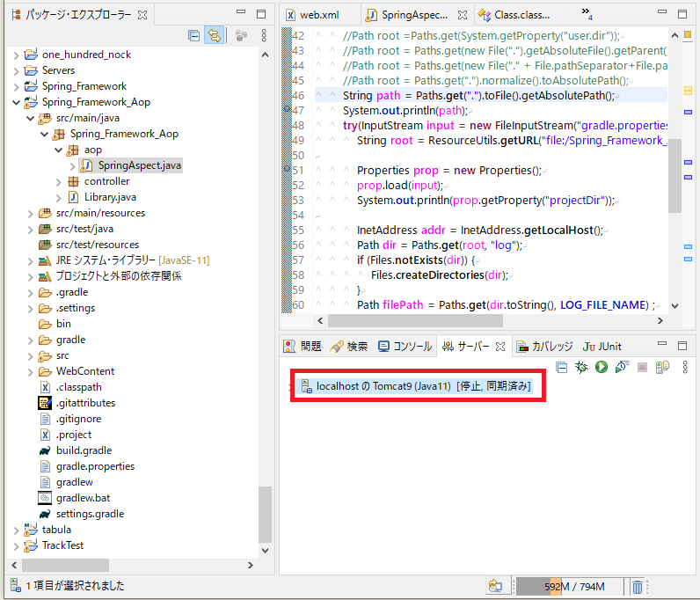Expand the one_hundred_nock project
Viewport: 700px width, 600px height.
(x=16, y=55)
